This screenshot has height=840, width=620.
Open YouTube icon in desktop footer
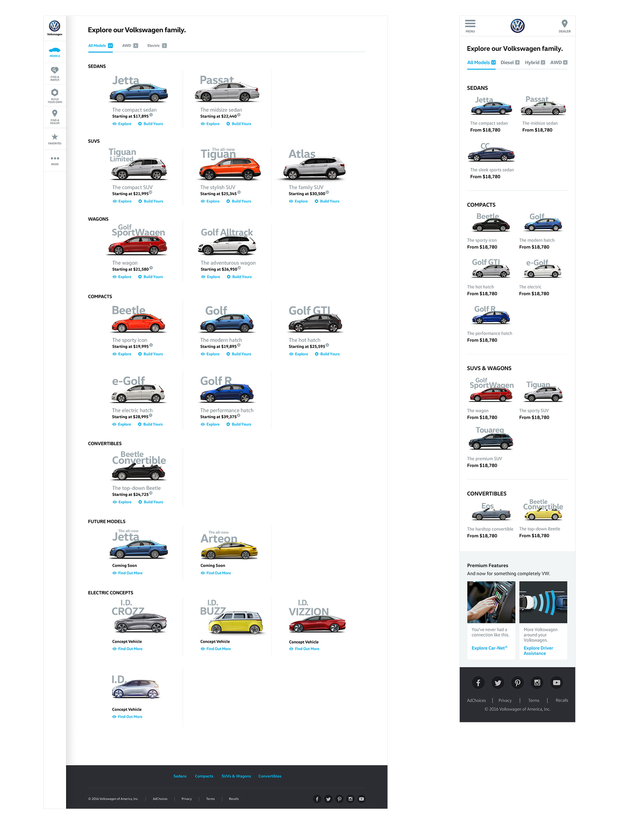coord(361,799)
